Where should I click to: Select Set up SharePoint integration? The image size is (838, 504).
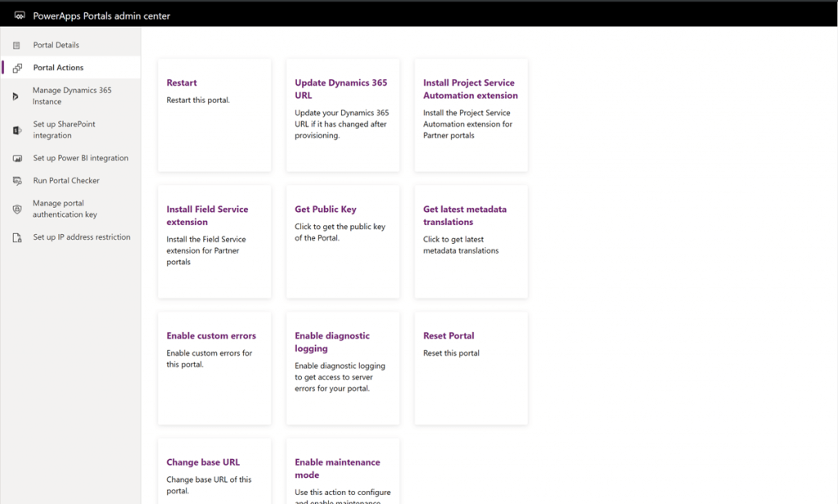(x=64, y=130)
